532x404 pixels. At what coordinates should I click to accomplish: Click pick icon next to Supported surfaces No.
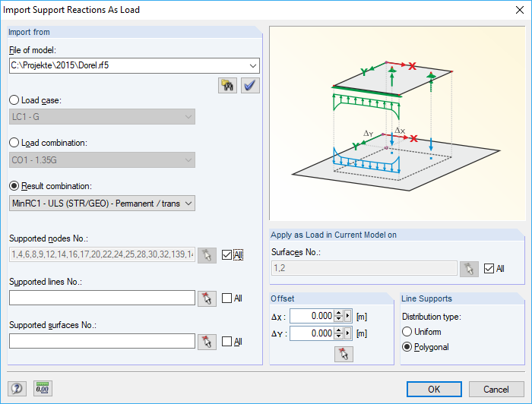click(207, 342)
